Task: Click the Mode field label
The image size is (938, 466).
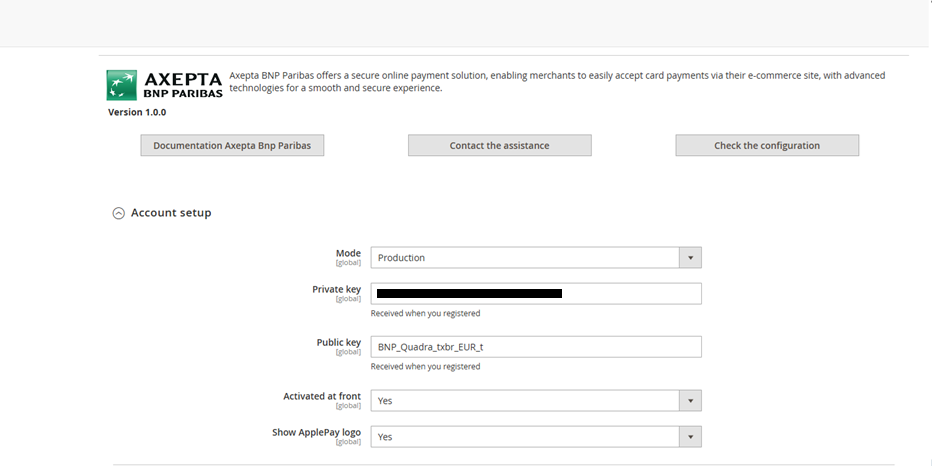Action: [x=348, y=254]
